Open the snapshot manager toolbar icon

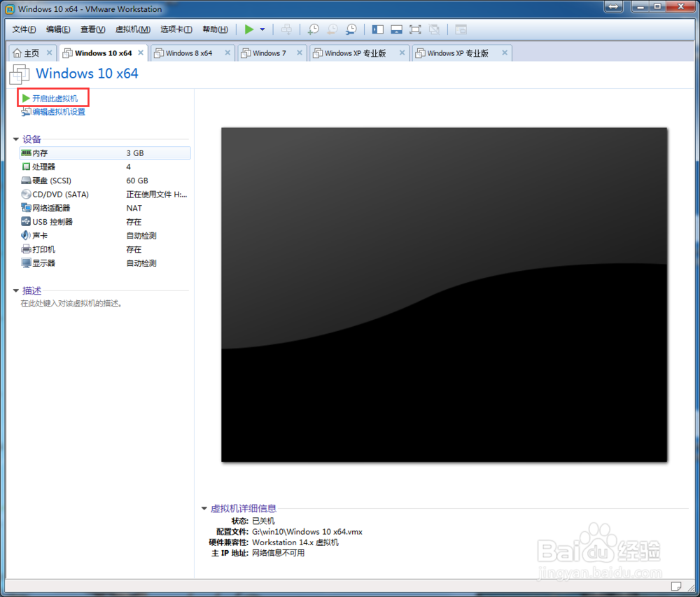351,29
